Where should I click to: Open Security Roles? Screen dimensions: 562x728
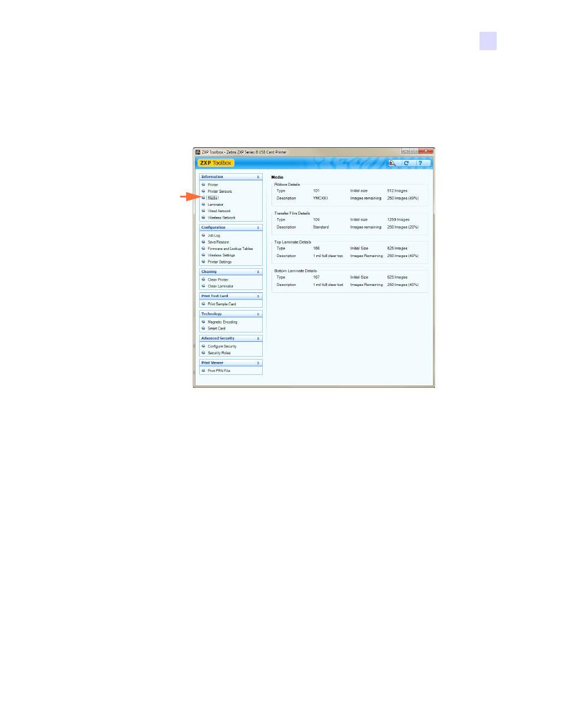[219, 353]
